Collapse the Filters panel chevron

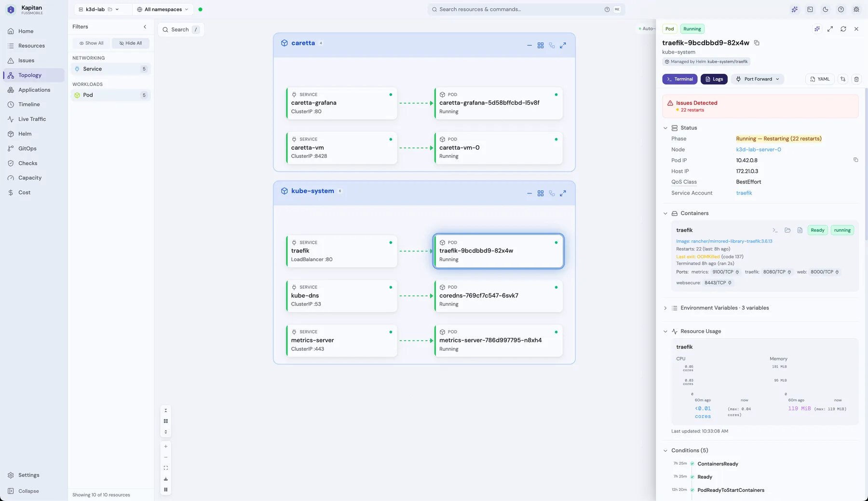point(145,27)
